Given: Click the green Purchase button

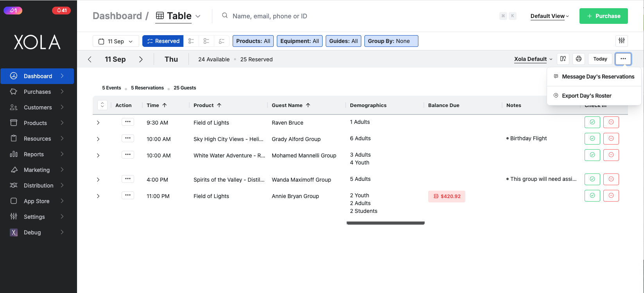Looking at the screenshot, I should 604,16.
